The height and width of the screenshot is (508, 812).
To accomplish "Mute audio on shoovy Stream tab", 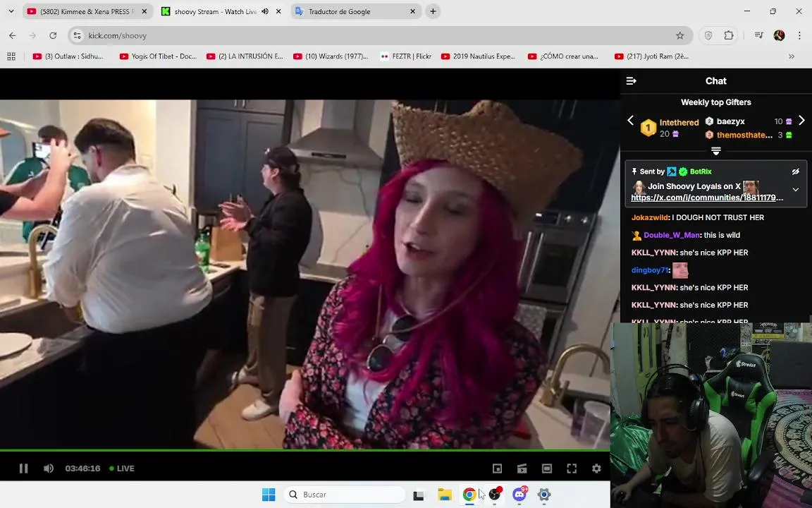I will point(265,11).
